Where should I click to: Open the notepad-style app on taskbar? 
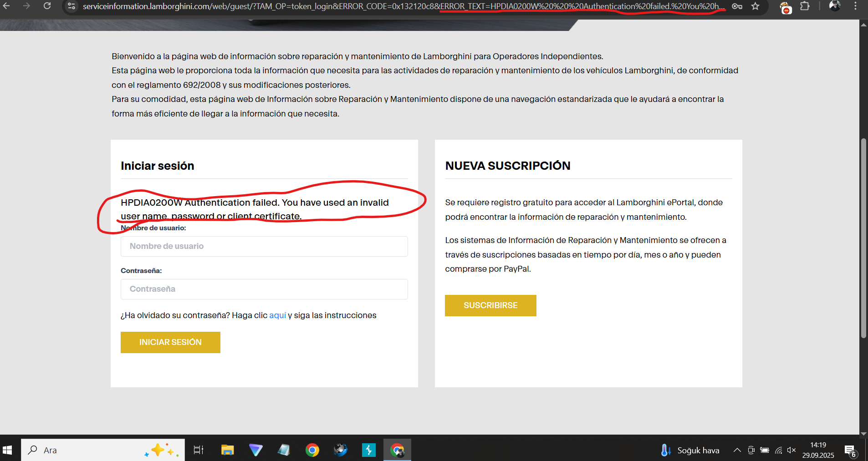[x=284, y=450]
